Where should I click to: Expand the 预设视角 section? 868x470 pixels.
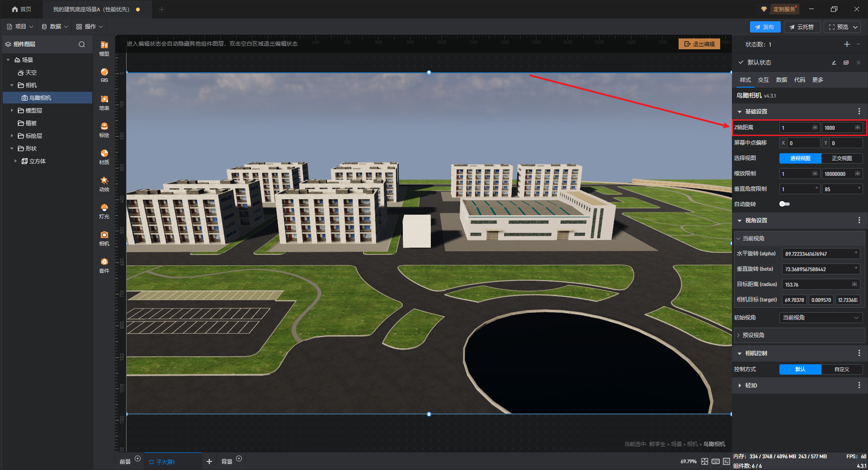point(753,335)
